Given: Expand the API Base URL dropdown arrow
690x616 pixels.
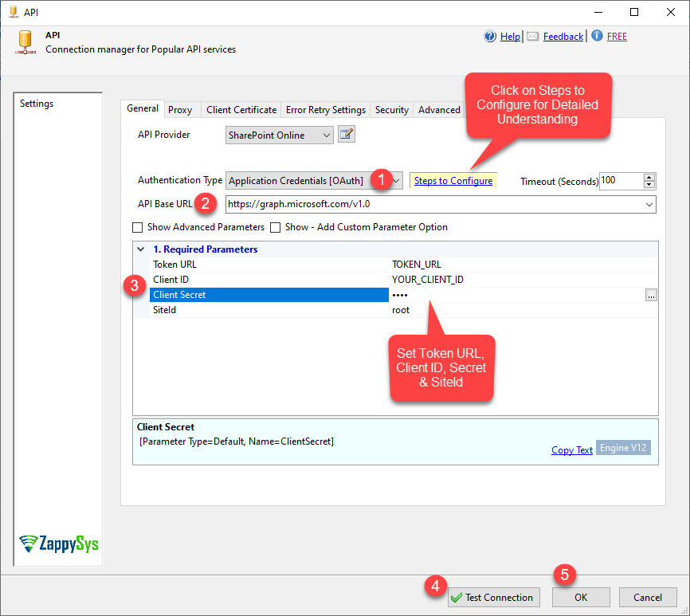Looking at the screenshot, I should [x=649, y=205].
